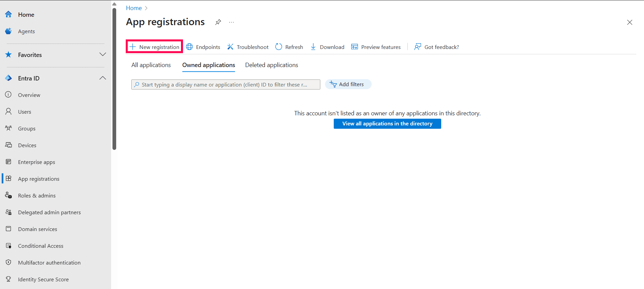Expand the Favorites section chevron

pyautogui.click(x=103, y=54)
